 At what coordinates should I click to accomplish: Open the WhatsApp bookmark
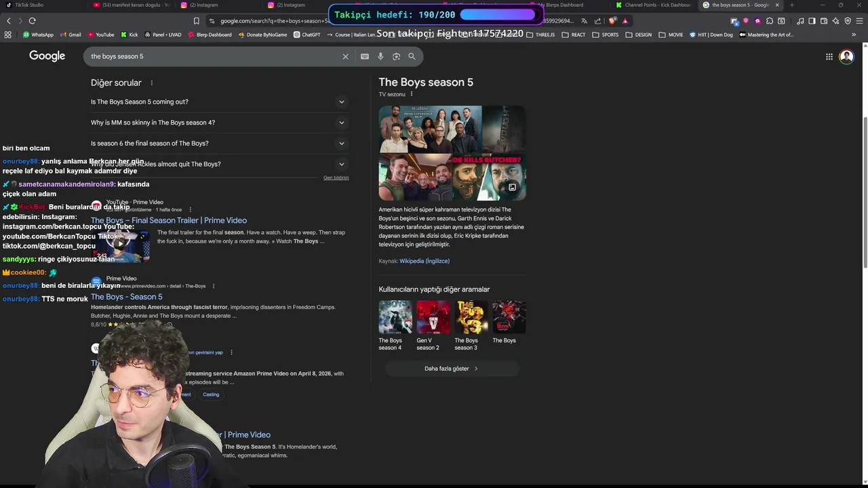pyautogui.click(x=38, y=35)
